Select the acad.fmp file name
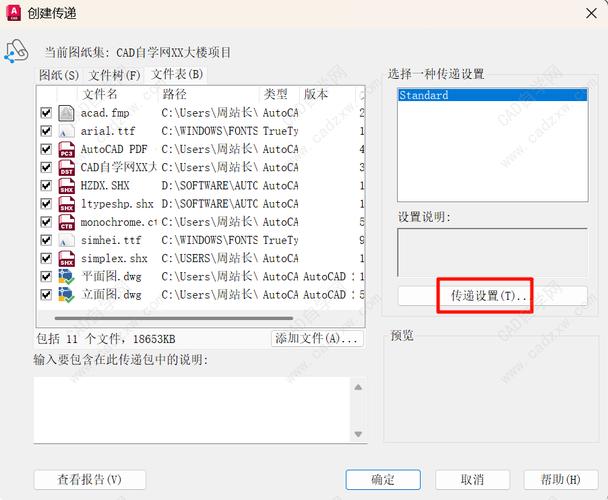 coord(105,113)
